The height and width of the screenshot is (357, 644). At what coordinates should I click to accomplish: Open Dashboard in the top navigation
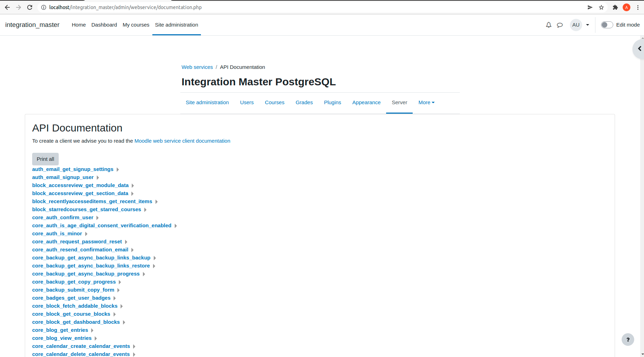pyautogui.click(x=104, y=25)
